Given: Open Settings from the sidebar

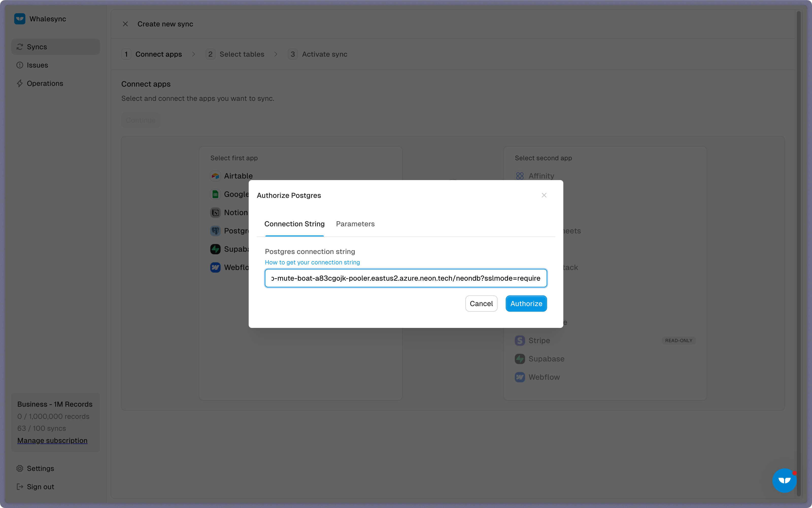Looking at the screenshot, I should [x=55, y=468].
